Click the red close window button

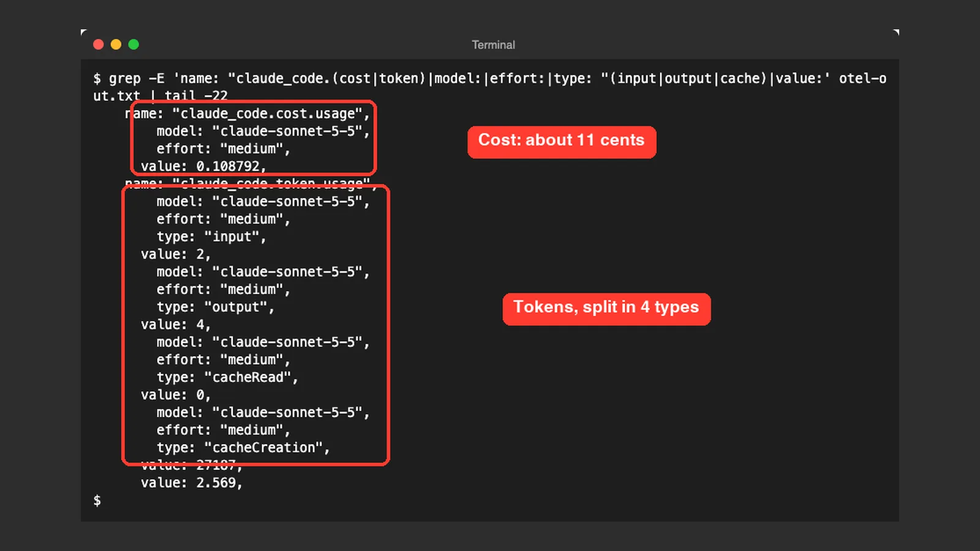point(98,45)
